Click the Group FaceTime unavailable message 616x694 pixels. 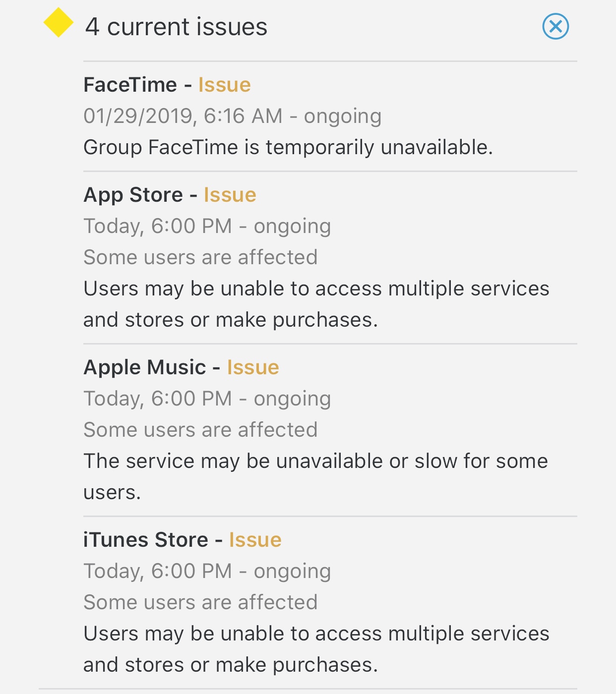[288, 147]
